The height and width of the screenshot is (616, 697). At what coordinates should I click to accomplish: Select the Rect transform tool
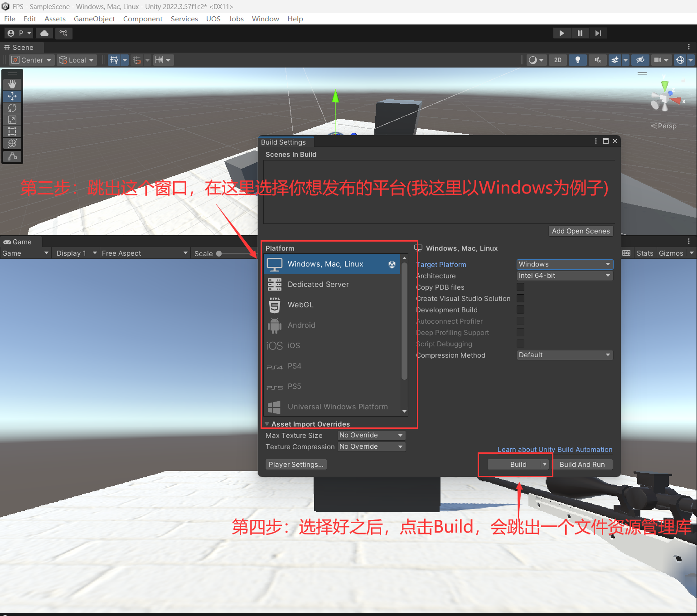point(12,131)
